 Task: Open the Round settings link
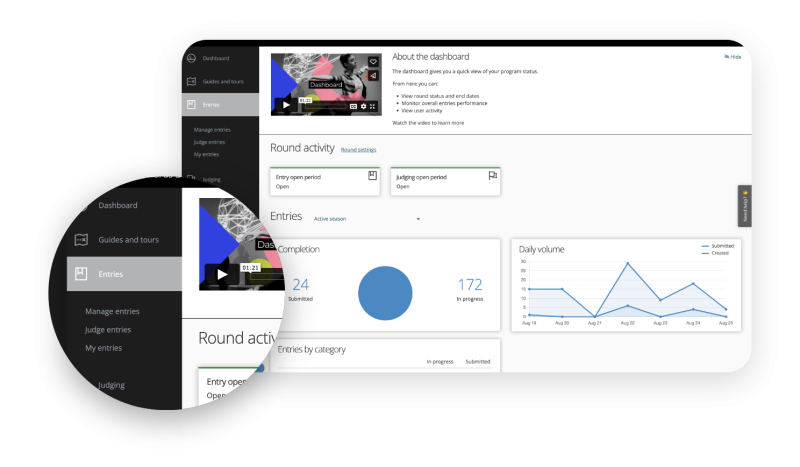tap(358, 149)
